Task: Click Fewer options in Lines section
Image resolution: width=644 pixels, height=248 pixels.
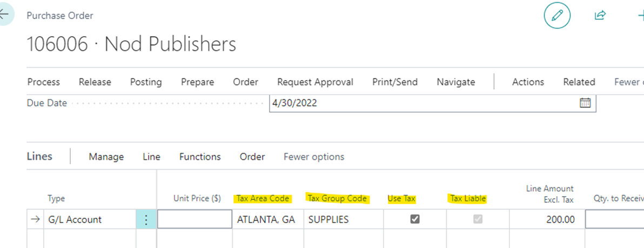Action: pyautogui.click(x=314, y=157)
